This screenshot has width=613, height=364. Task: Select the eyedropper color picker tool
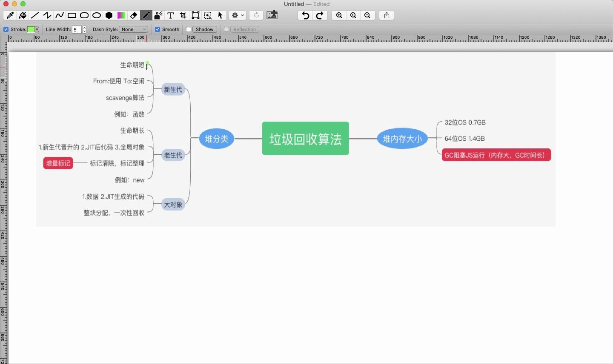[10, 15]
